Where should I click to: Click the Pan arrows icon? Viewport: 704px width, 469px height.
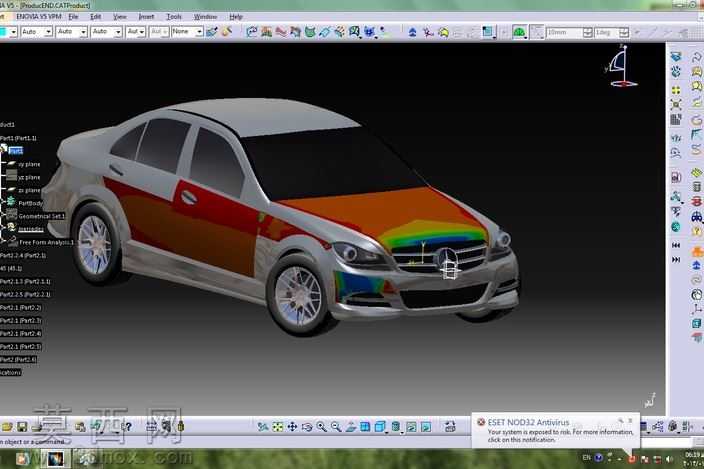coord(292,427)
